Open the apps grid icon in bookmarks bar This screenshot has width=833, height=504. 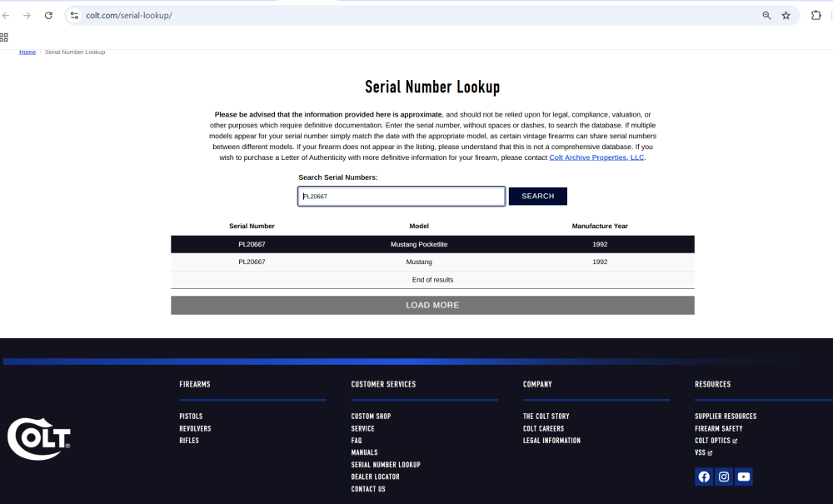coord(4,37)
